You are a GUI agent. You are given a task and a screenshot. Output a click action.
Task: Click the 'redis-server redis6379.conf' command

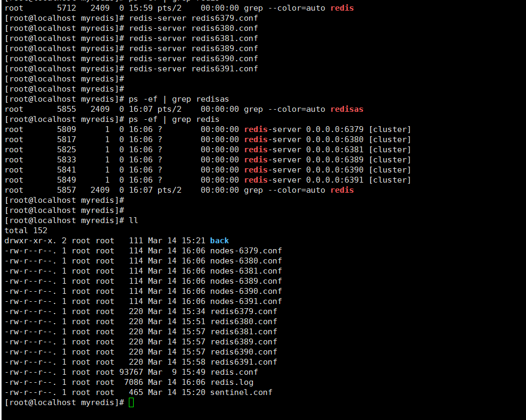point(194,18)
